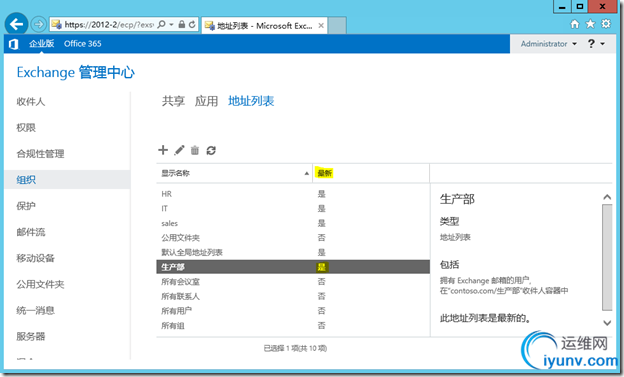Sort by 最新 column header

(x=371, y=173)
